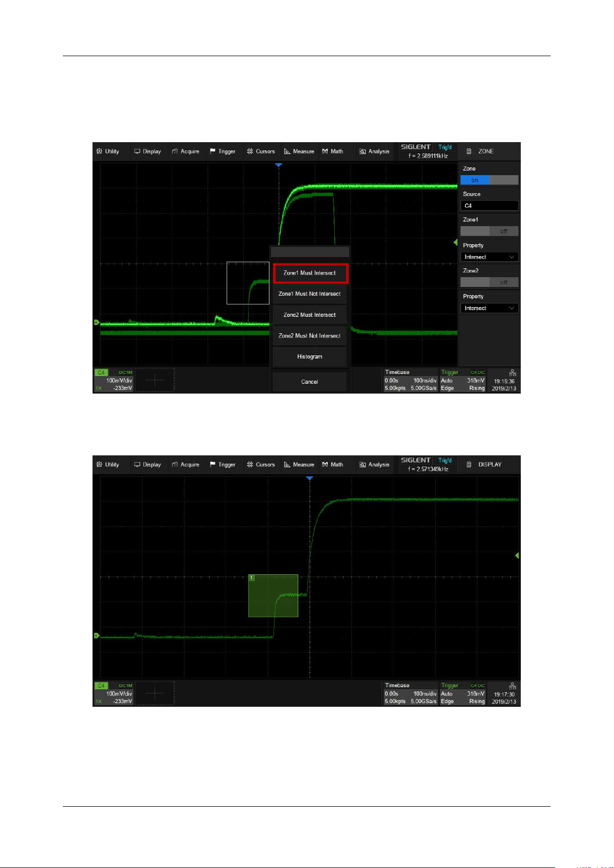Image resolution: width=614 pixels, height=868 pixels.
Task: Click the DISPLAY panel header menu icon
Action: 469,465
